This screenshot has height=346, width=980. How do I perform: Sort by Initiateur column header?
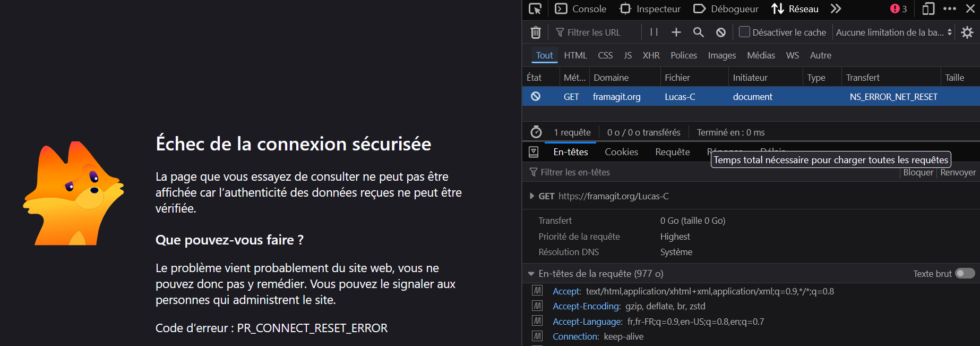tap(766, 78)
